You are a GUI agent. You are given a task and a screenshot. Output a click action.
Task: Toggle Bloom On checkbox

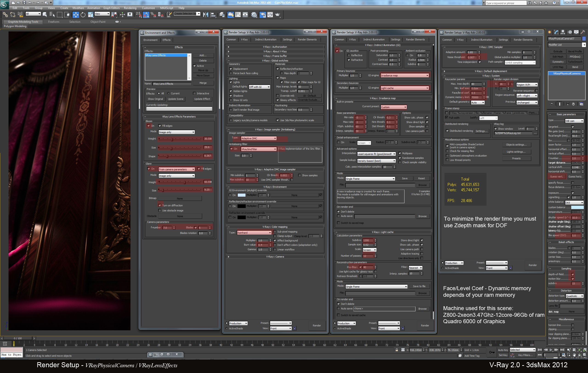click(148, 126)
